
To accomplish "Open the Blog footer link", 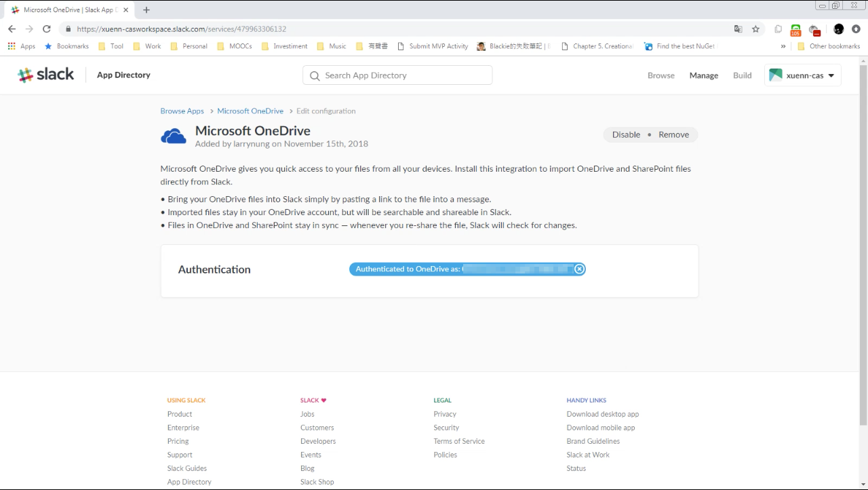I will [x=307, y=468].
